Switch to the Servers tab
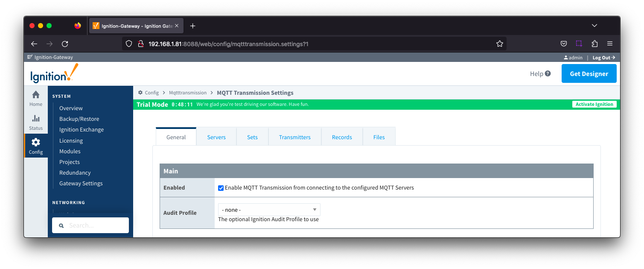644x269 pixels. coord(216,137)
